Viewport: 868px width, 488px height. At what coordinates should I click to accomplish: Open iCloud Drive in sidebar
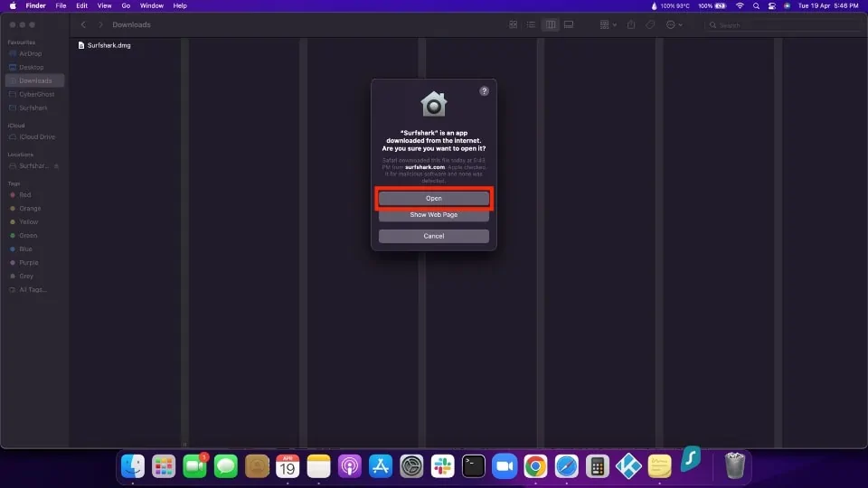pyautogui.click(x=36, y=136)
